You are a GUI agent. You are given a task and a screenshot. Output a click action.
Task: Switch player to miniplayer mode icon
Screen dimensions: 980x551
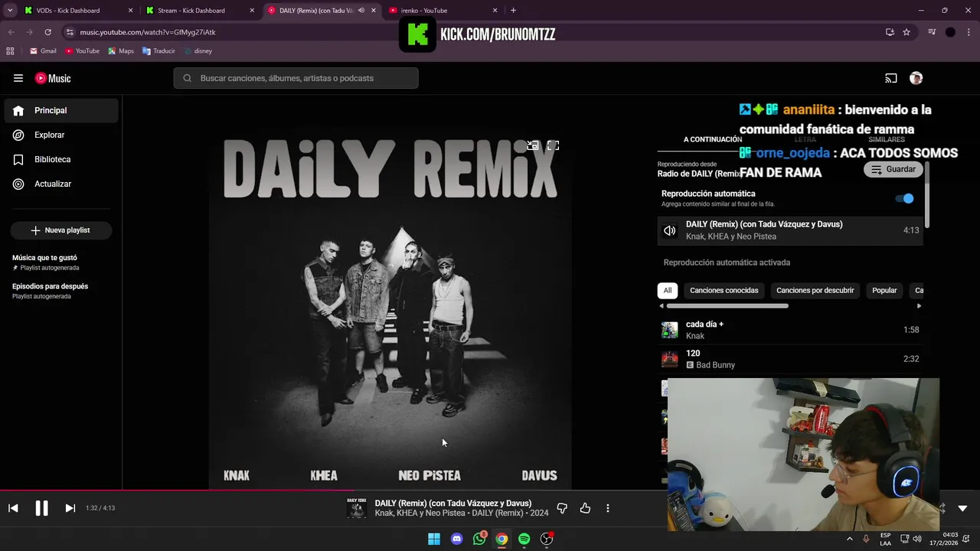[x=533, y=145]
